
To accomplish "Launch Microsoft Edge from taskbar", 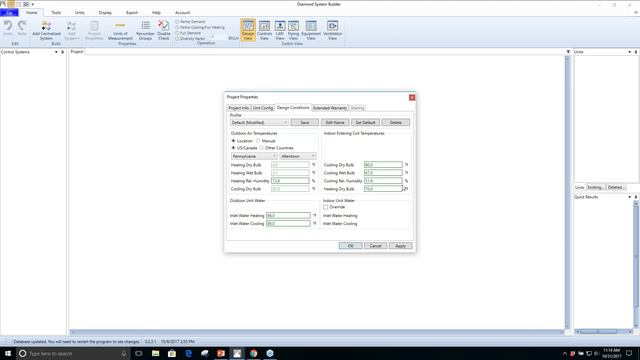I will click(x=188, y=353).
